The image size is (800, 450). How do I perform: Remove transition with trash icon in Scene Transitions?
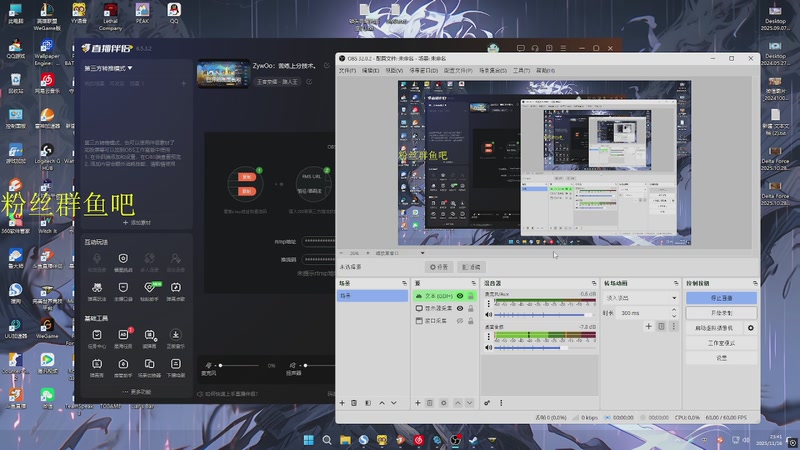661,327
